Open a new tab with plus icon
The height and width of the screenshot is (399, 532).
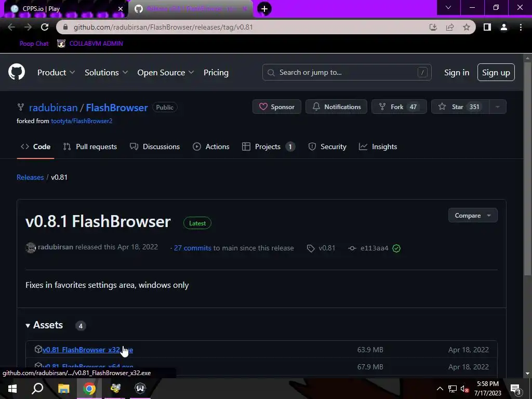264,9
